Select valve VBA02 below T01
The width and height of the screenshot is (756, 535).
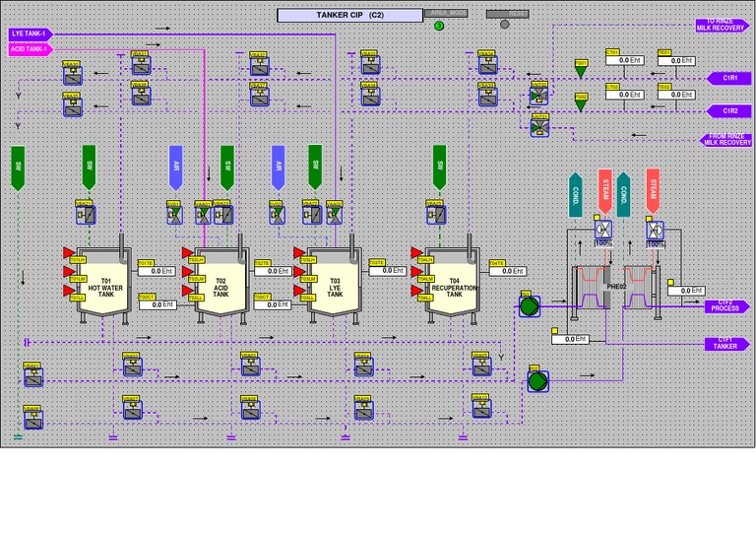(x=133, y=368)
